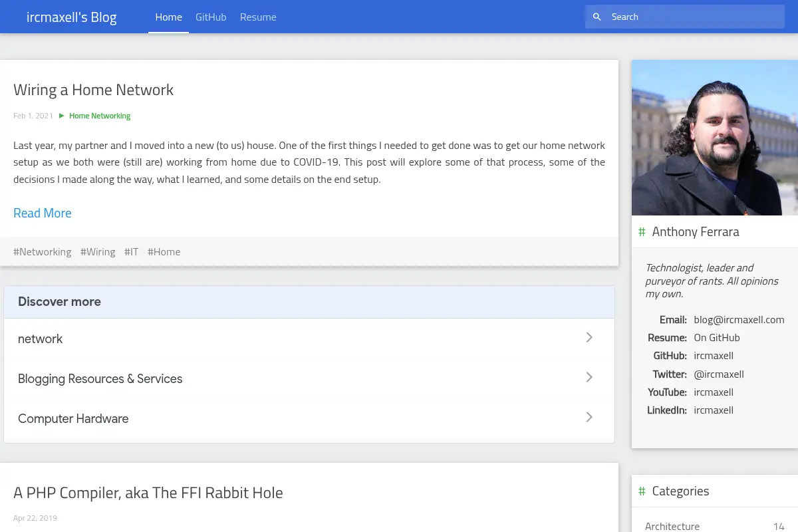
Task: Expand the network suggestion chevron
Action: pos(589,337)
